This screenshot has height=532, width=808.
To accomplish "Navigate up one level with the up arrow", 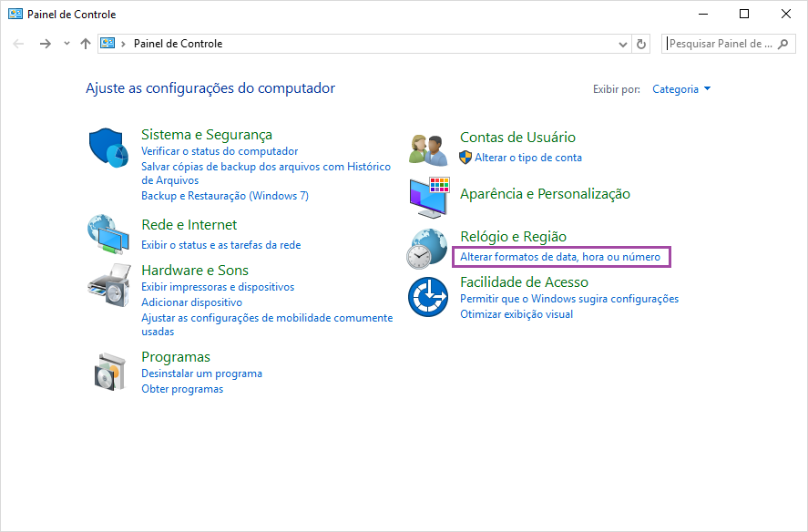I will [x=86, y=44].
